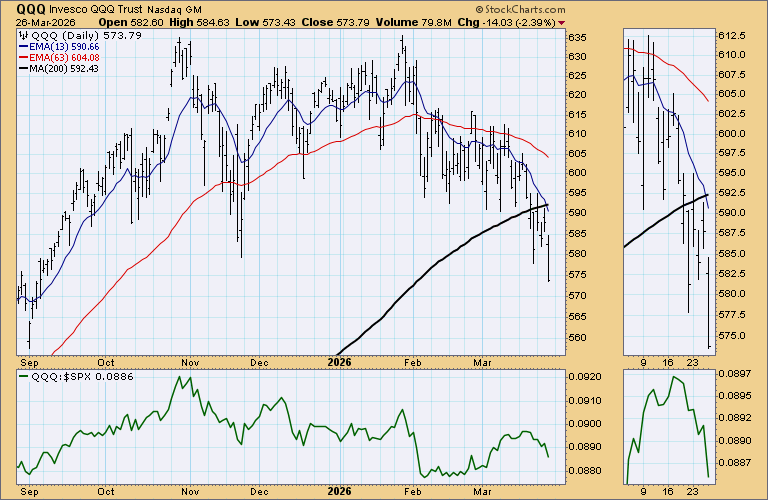Click the 612.5 label on the zoomed chart
Image resolution: width=768 pixels, height=500 pixels.
(x=732, y=36)
